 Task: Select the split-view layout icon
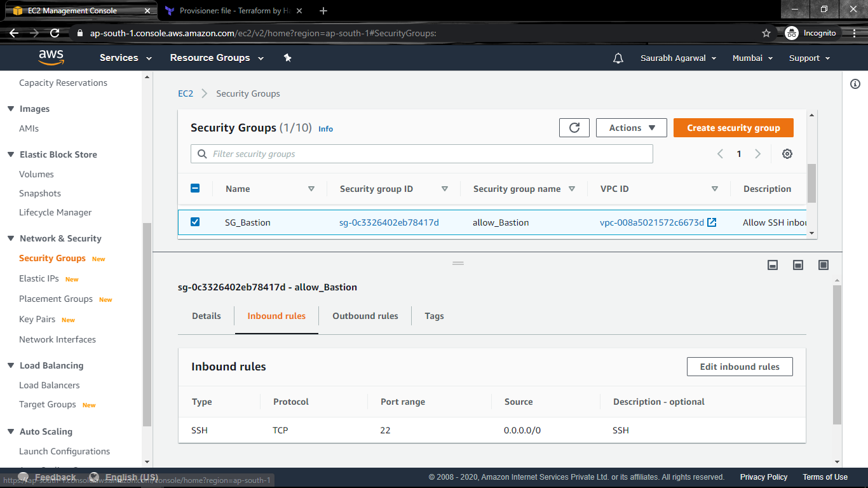797,264
